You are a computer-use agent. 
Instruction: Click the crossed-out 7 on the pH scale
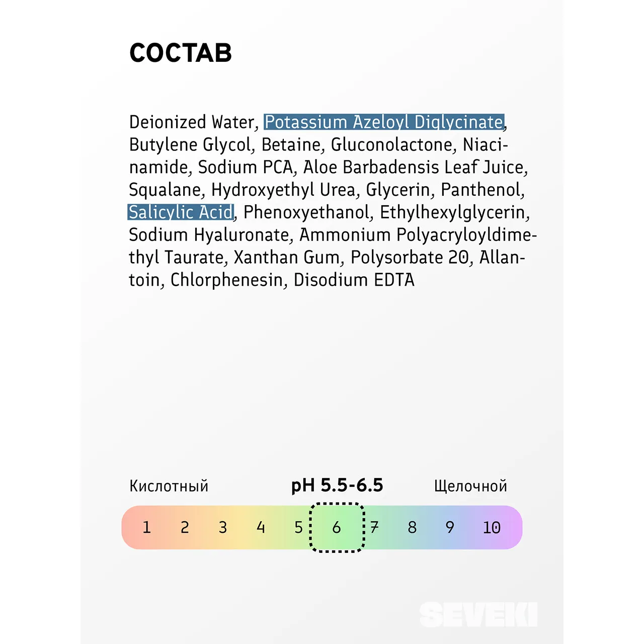(x=374, y=527)
